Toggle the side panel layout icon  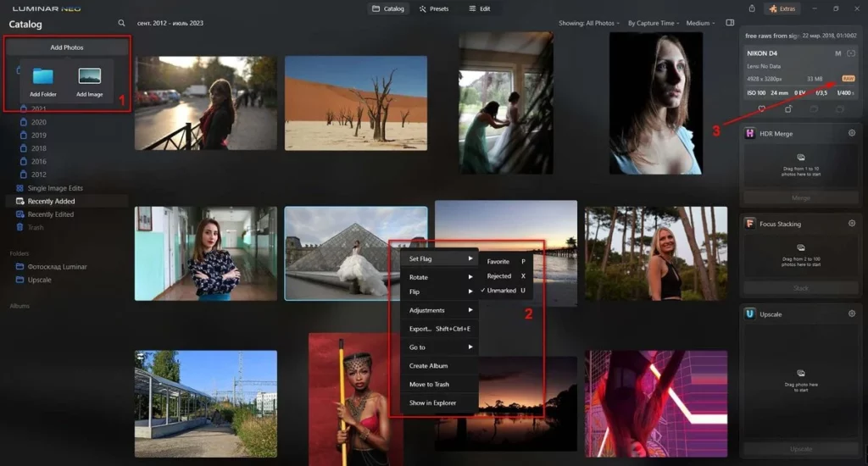730,23
